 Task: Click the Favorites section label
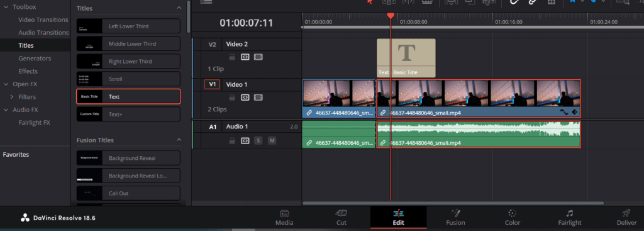pos(16,155)
